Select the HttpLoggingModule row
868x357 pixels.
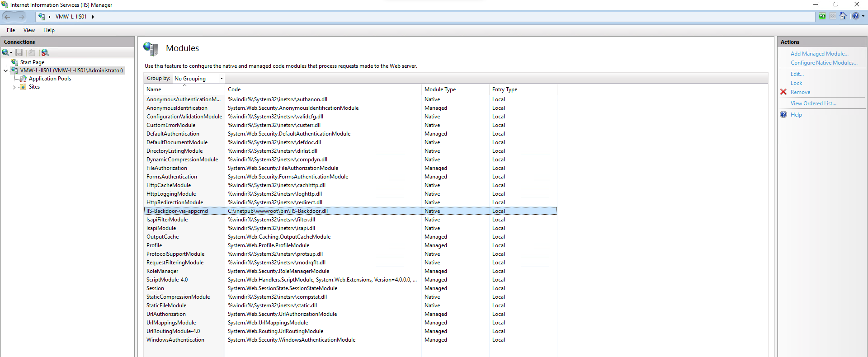(350, 194)
